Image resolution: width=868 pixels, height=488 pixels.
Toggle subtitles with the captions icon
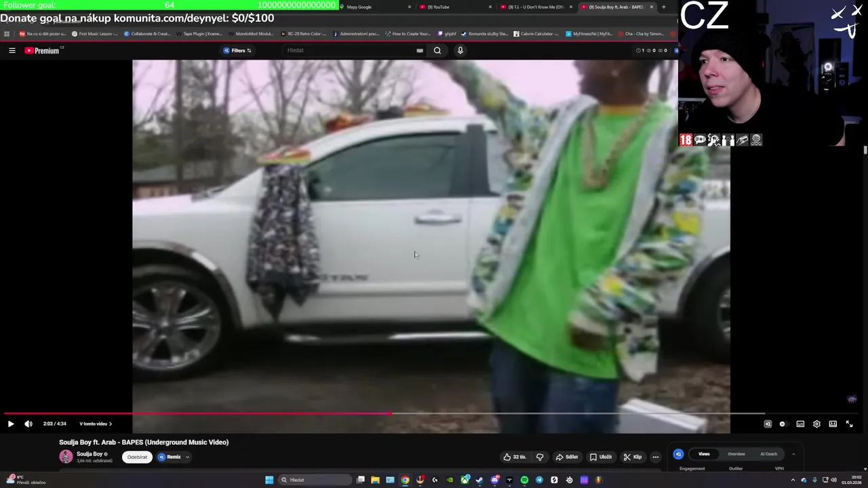click(x=800, y=424)
